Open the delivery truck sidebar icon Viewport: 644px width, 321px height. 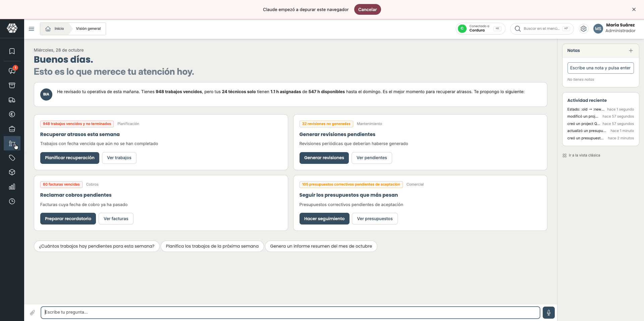click(12, 100)
